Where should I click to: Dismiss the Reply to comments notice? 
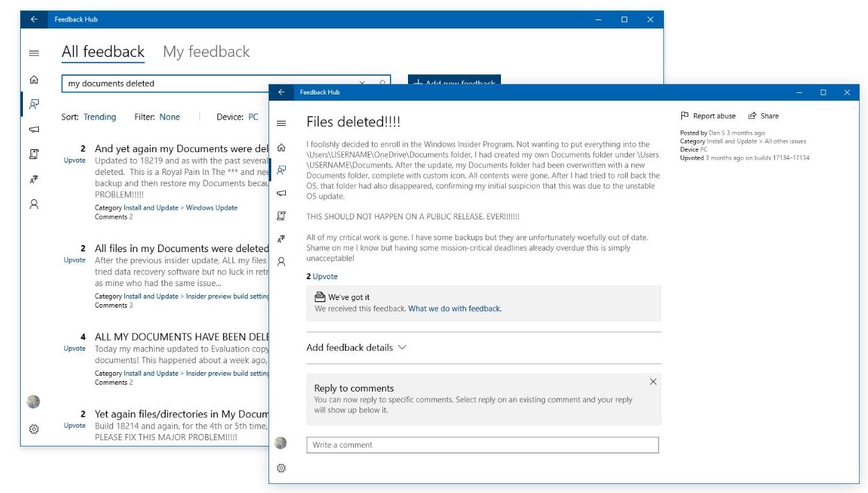point(653,382)
